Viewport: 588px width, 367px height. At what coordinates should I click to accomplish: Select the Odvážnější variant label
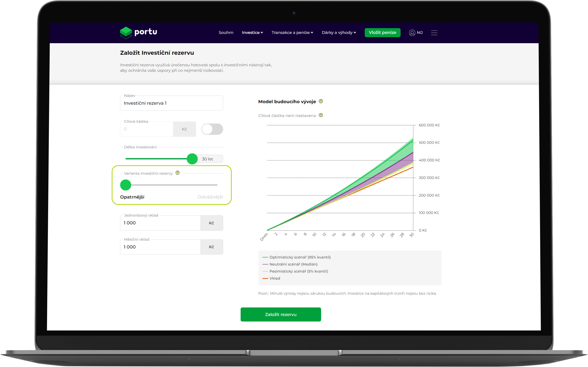click(x=210, y=197)
